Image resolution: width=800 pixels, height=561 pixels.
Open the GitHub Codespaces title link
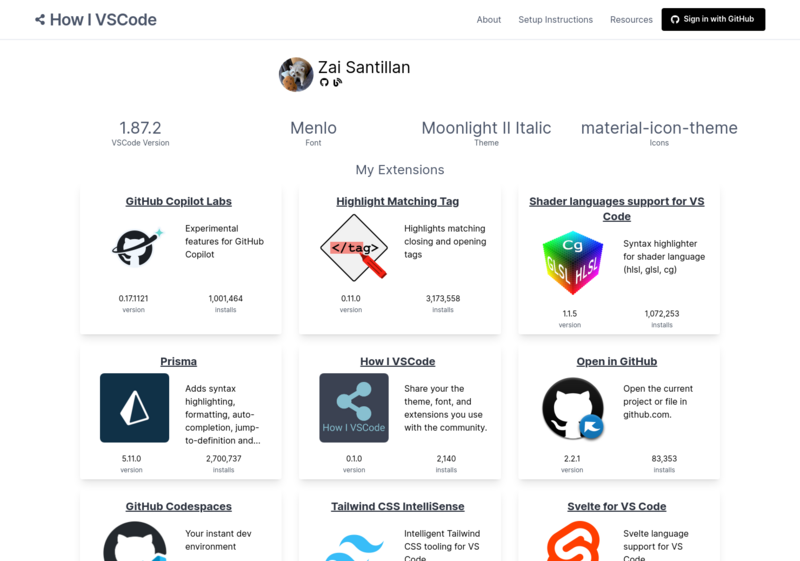(179, 506)
